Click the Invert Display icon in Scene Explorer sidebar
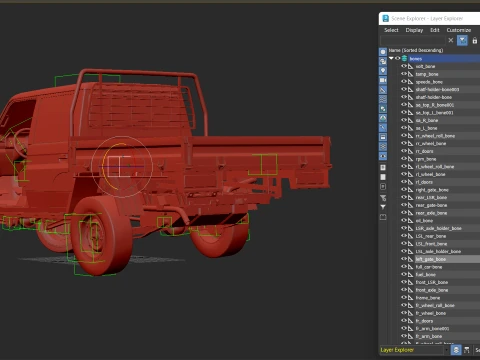The width and height of the screenshot is (480, 360). [383, 186]
